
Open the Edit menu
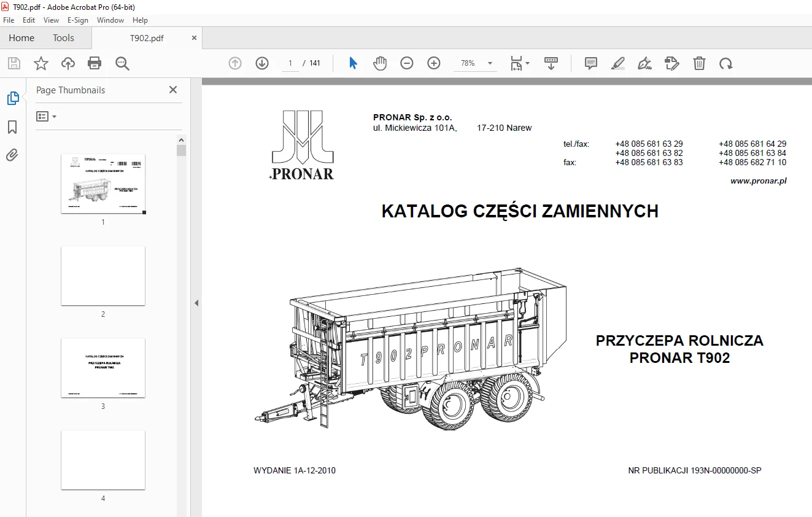click(x=29, y=20)
